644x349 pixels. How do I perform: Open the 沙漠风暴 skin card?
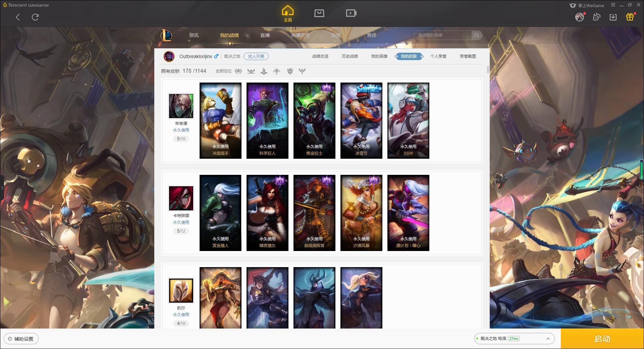(361, 213)
